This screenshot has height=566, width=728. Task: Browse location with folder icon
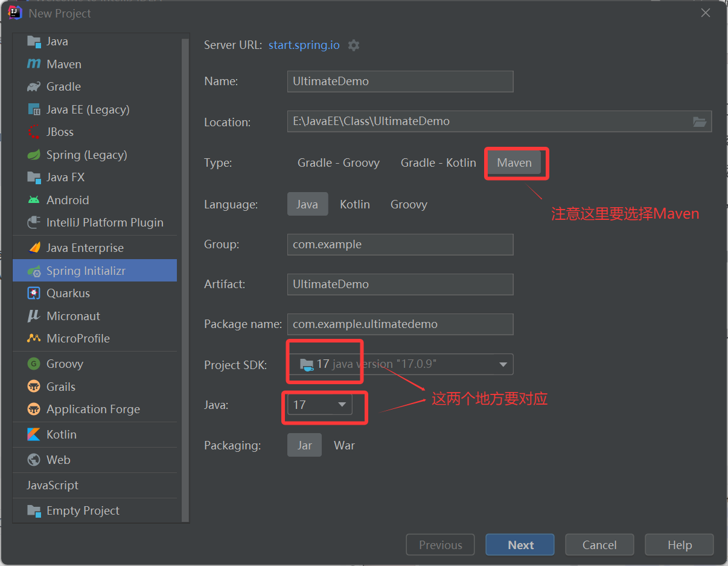tap(699, 121)
